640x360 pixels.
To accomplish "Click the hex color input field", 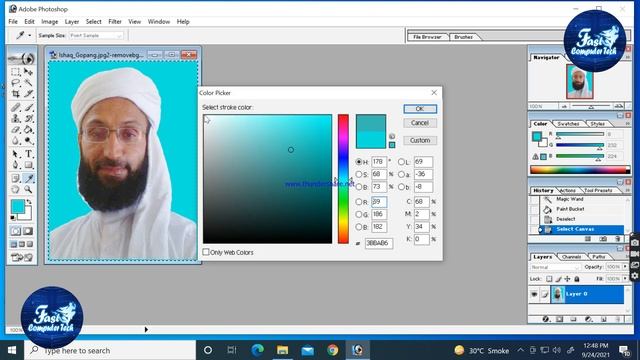I will click(x=379, y=243).
